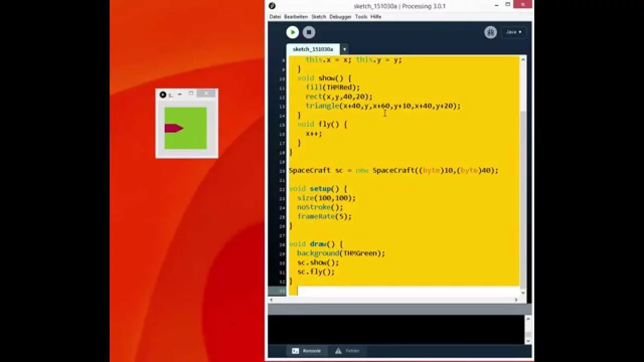Click the sc.fly() code line

click(x=316, y=271)
